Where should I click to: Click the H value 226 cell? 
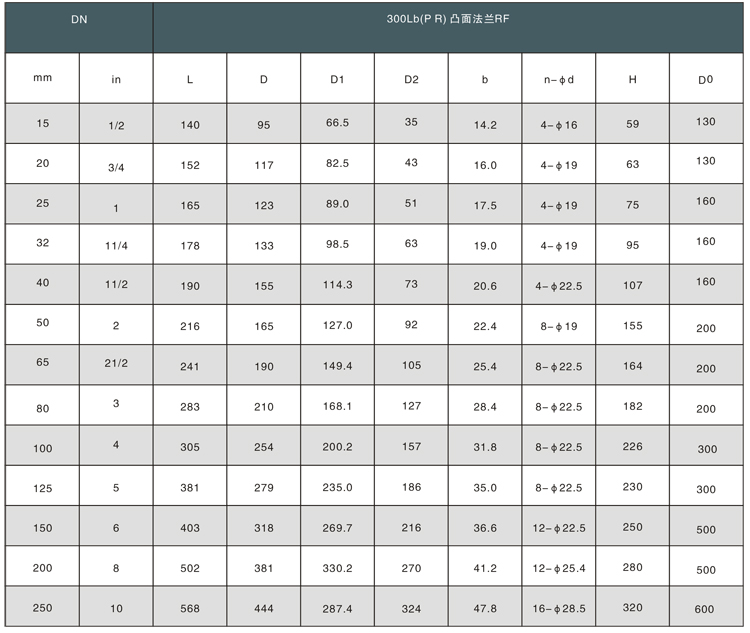click(x=632, y=445)
